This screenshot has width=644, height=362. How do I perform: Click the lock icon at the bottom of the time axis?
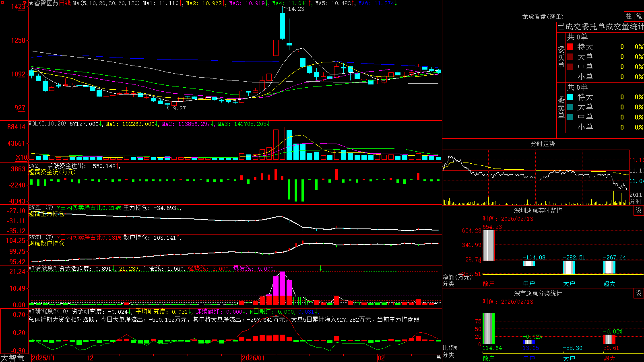438,357
